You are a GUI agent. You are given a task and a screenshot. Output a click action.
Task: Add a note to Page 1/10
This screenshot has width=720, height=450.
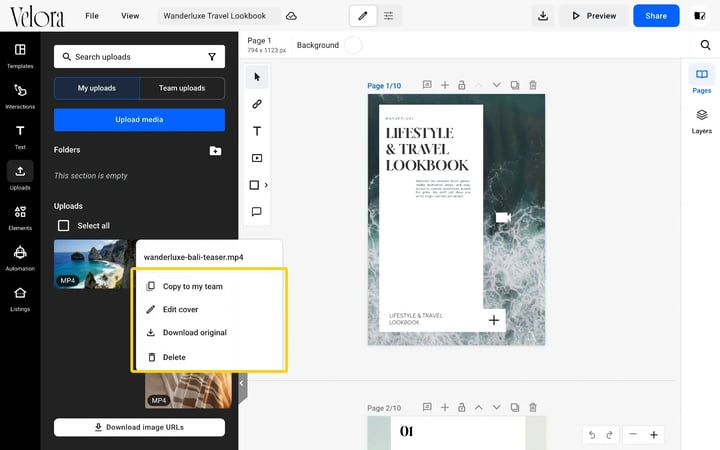click(x=427, y=85)
